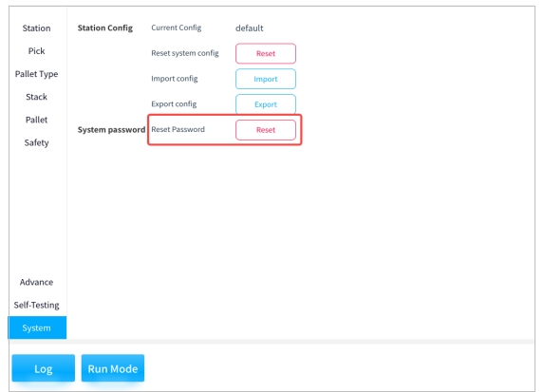
Task: Switch to the Self-Testing tab
Action: point(36,305)
